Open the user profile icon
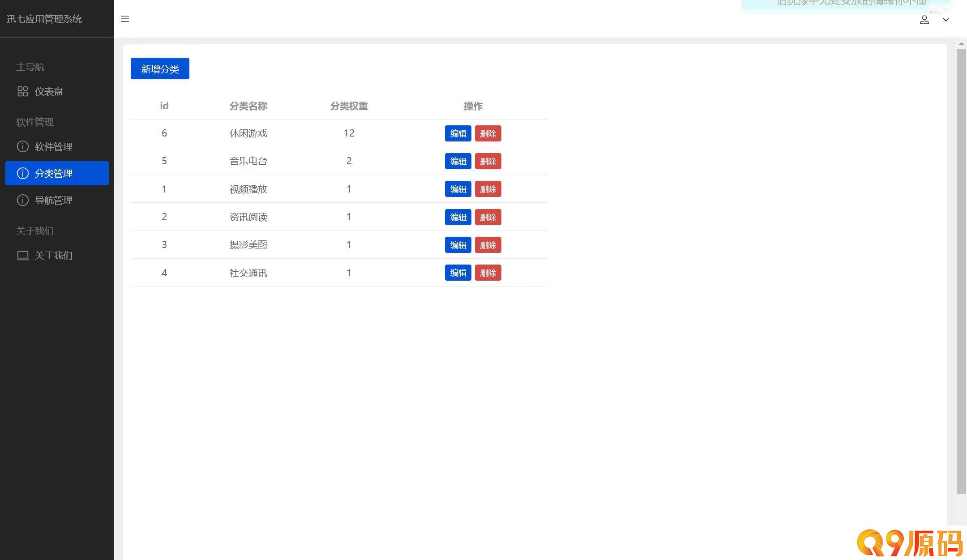Viewport: 967px width, 560px height. [x=924, y=20]
